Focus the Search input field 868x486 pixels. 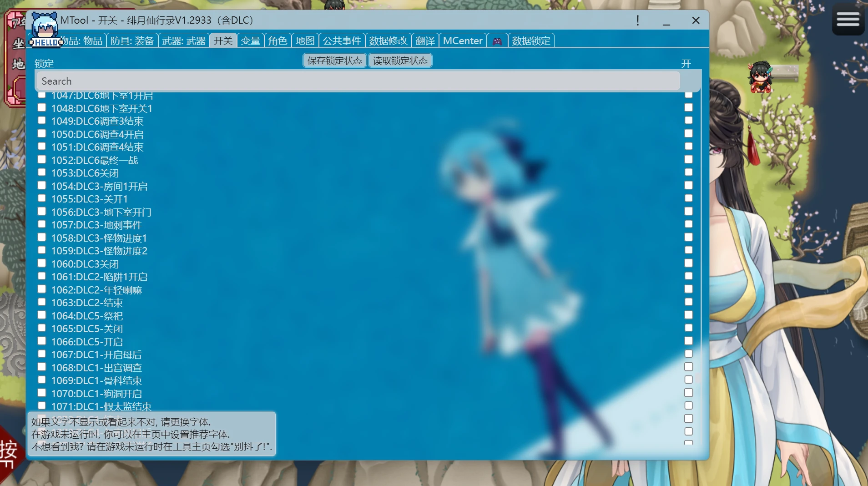(x=358, y=81)
